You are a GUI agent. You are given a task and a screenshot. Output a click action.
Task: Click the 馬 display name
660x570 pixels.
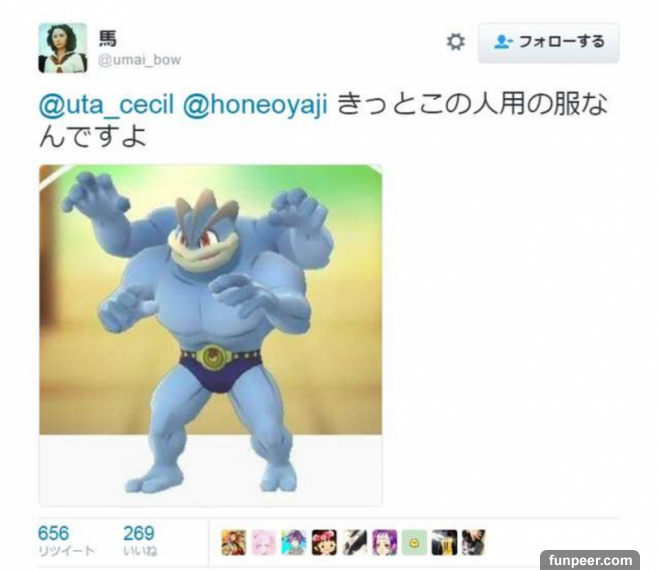point(108,38)
